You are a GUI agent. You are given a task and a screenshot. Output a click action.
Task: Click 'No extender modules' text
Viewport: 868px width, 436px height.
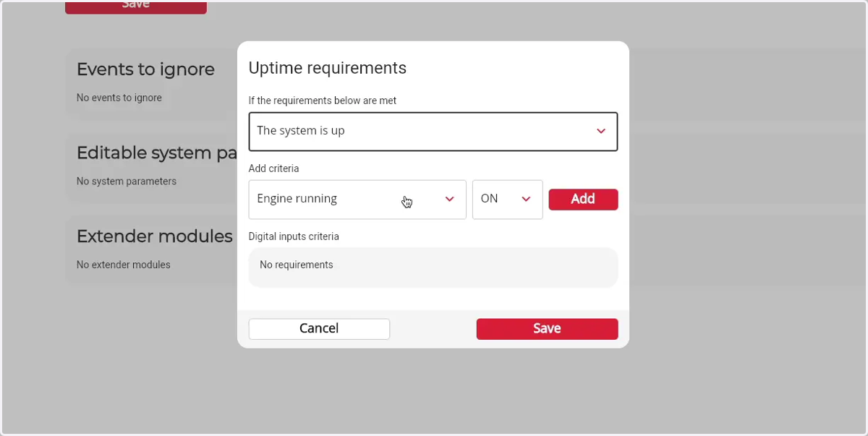tap(124, 265)
